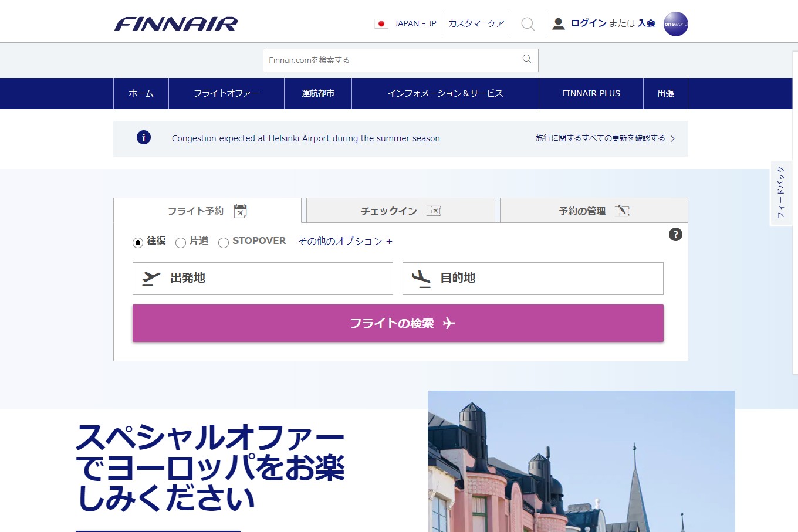
Task: Open 旅行に関するすべての更新を確認する link
Action: (x=600, y=138)
